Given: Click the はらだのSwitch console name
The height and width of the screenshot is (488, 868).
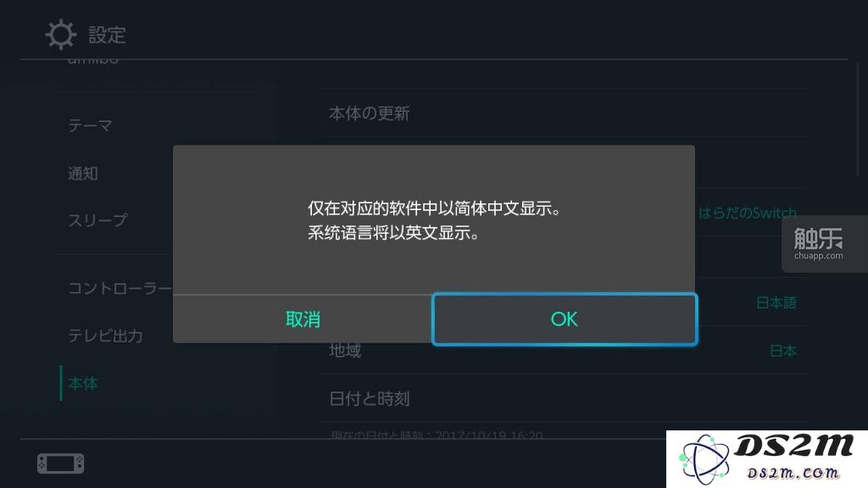Looking at the screenshot, I should (748, 213).
